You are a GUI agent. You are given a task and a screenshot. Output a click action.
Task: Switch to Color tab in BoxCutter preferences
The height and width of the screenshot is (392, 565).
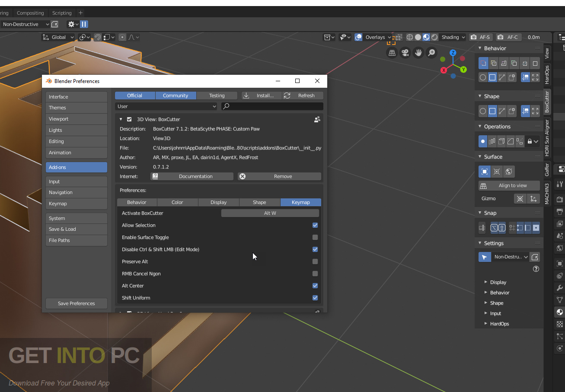coord(177,202)
